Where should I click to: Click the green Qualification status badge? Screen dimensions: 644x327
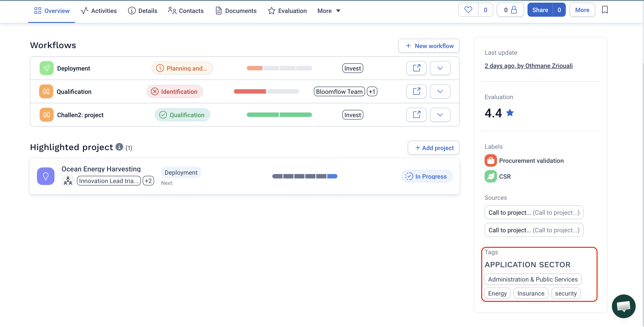pos(182,115)
